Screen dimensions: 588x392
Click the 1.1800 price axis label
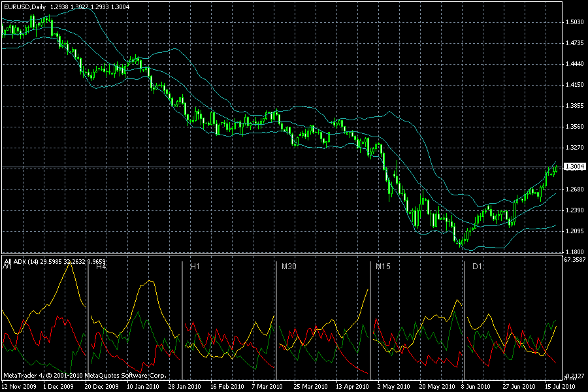574,252
